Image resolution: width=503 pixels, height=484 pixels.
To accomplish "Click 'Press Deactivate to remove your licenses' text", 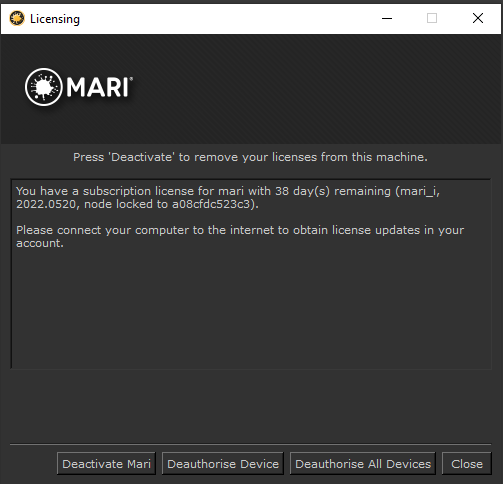I will (x=250, y=157).
